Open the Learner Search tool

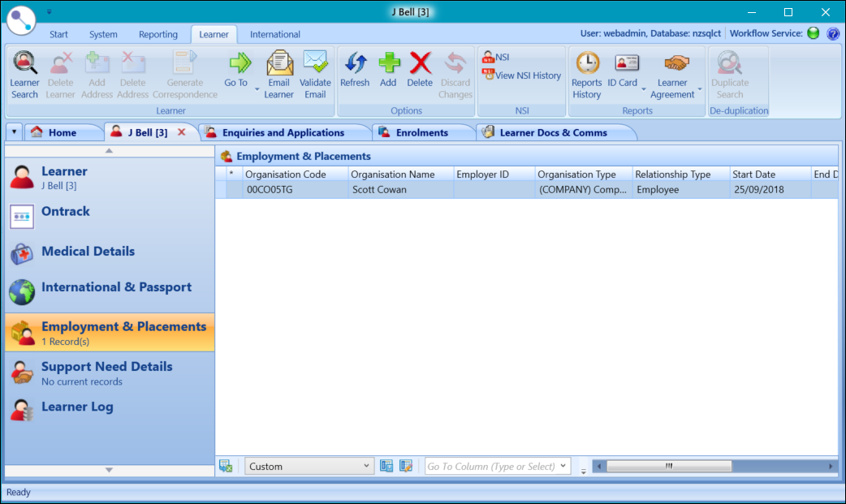click(x=24, y=73)
